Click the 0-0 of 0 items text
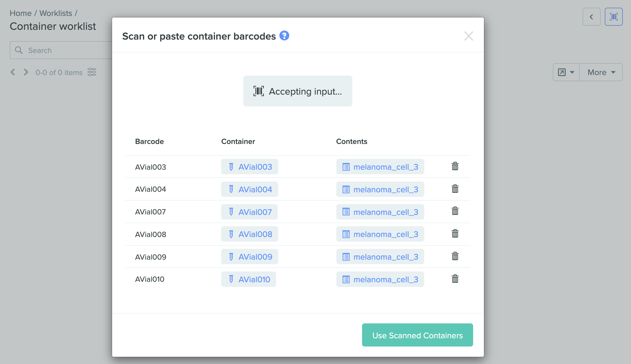The width and height of the screenshot is (631, 364). pyautogui.click(x=59, y=72)
